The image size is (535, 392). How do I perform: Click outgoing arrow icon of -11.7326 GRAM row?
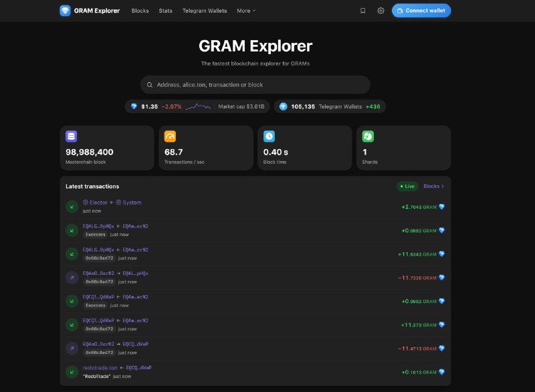[72, 278]
